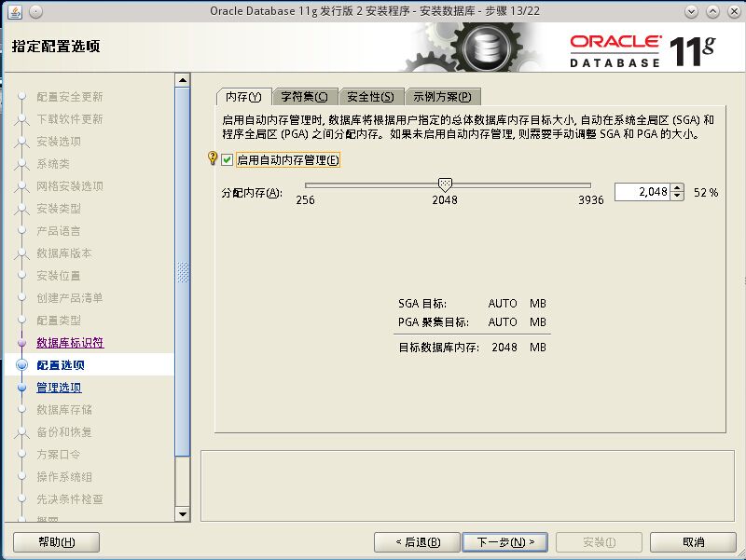Screen dimensions: 746x560
Task: Click the 安装位置 step text
Action: tap(59, 276)
